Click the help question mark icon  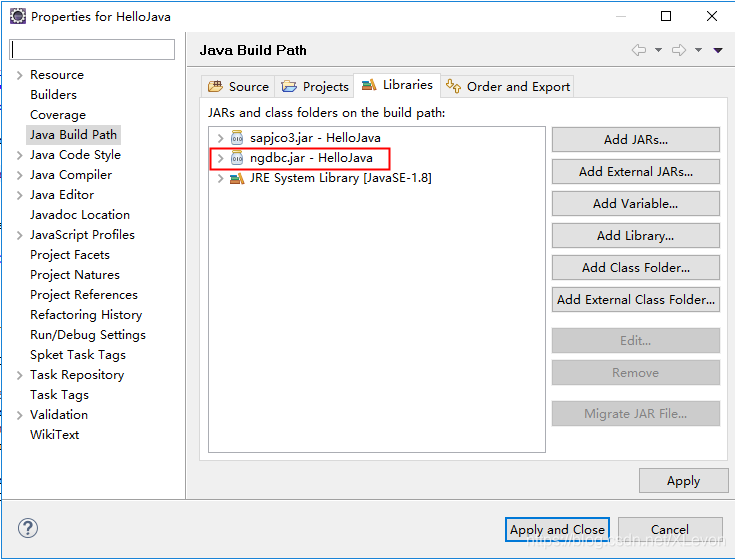(28, 528)
